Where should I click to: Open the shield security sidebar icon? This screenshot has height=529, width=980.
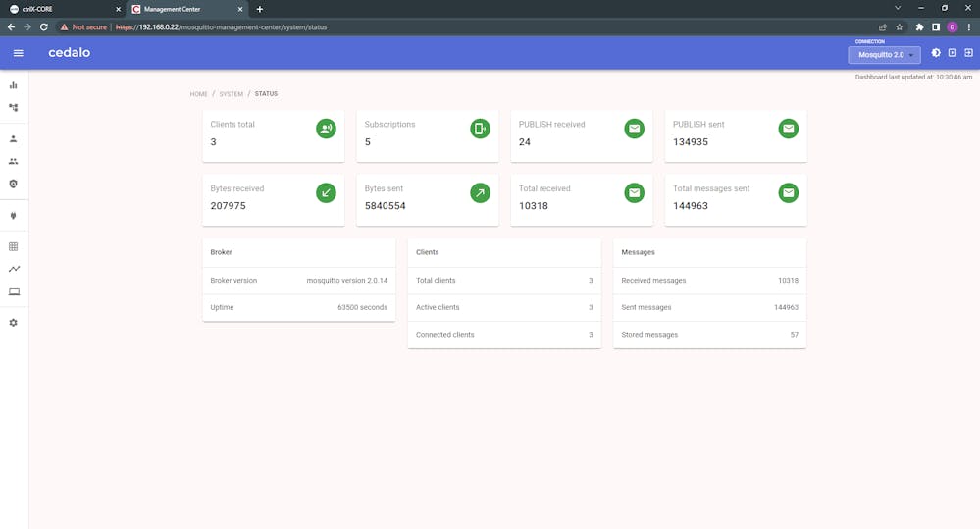14,184
